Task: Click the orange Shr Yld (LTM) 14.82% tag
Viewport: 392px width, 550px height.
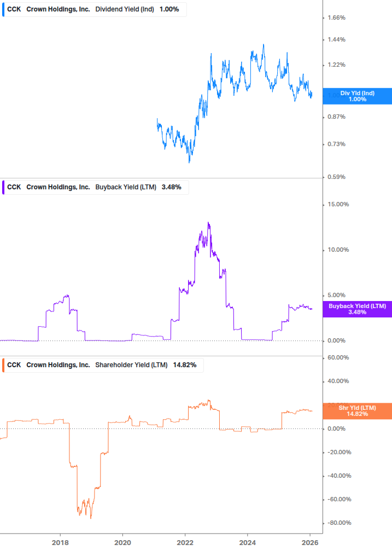Action: tap(358, 411)
